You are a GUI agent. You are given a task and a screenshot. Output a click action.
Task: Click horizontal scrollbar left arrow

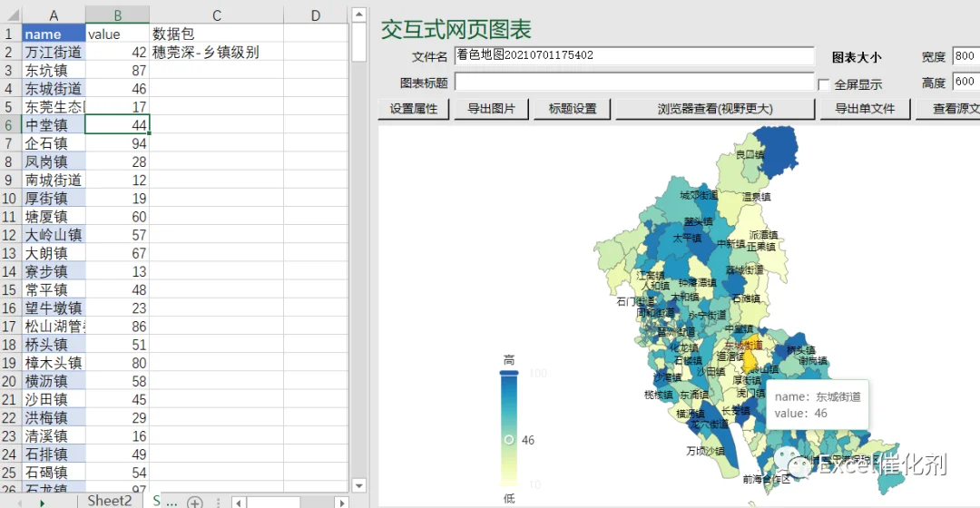pos(239,503)
